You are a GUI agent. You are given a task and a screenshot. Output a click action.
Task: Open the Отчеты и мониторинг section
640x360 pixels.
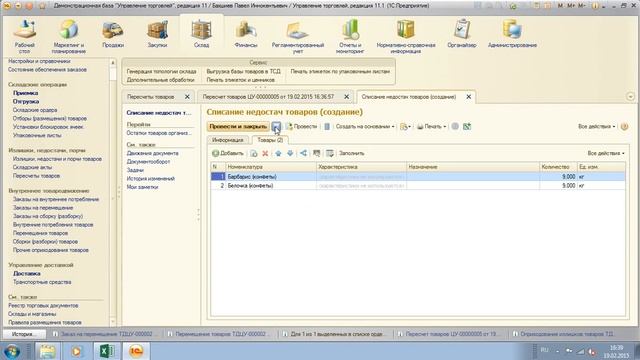point(350,37)
